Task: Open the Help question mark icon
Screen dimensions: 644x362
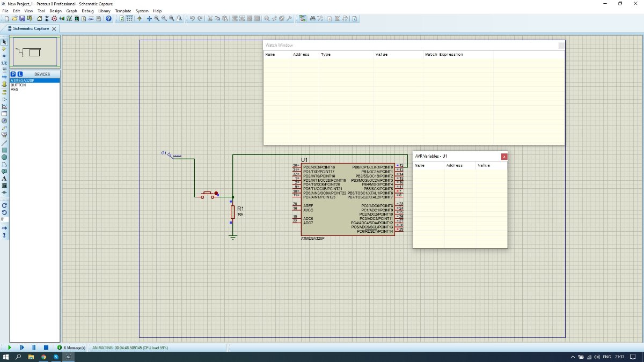Action: pyautogui.click(x=108, y=18)
